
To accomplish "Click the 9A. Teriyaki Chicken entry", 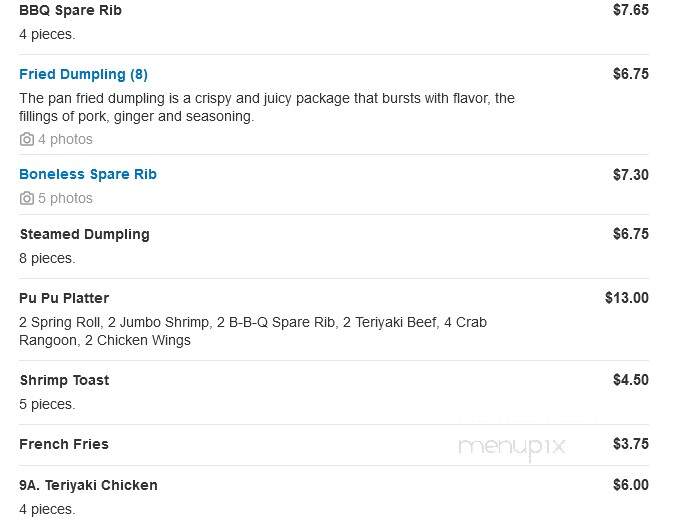I will click(88, 485).
